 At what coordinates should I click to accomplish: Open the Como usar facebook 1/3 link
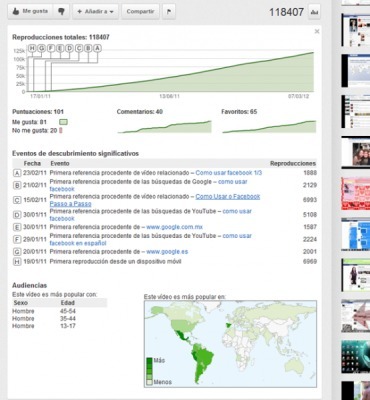click(229, 173)
